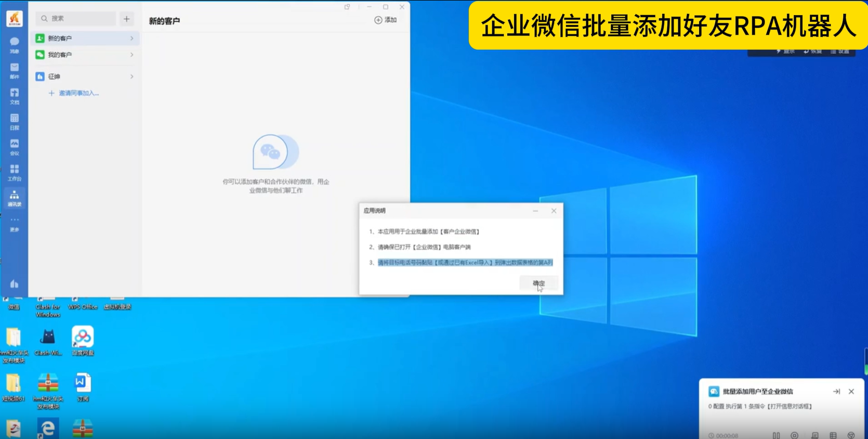Click the pop-out window icon in WeCom title bar
This screenshot has width=868, height=439.
(347, 7)
